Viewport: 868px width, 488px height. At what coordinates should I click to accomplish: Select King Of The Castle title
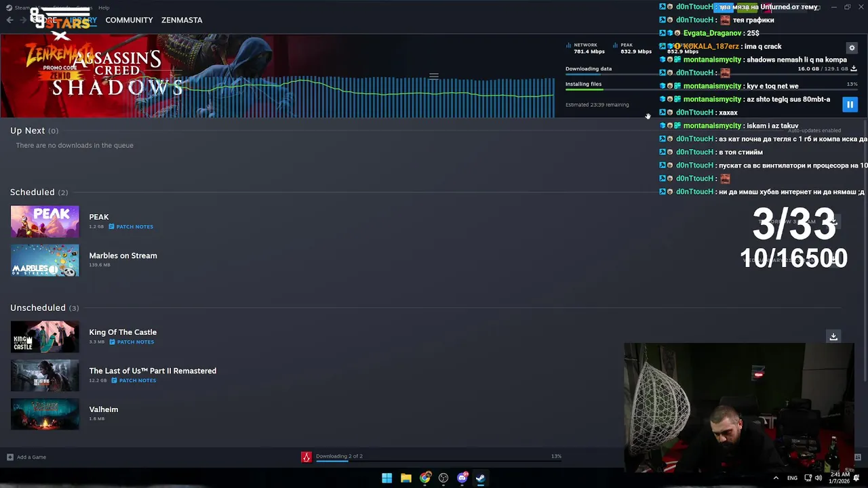[123, 332]
